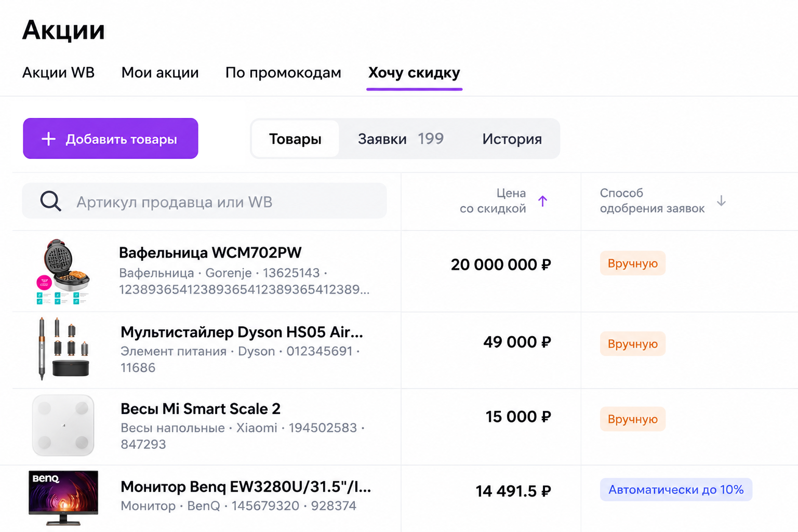Click the 'Способ одобрения заявок' column header
Image resolution: width=798 pixels, height=532 pixels.
tap(652, 201)
